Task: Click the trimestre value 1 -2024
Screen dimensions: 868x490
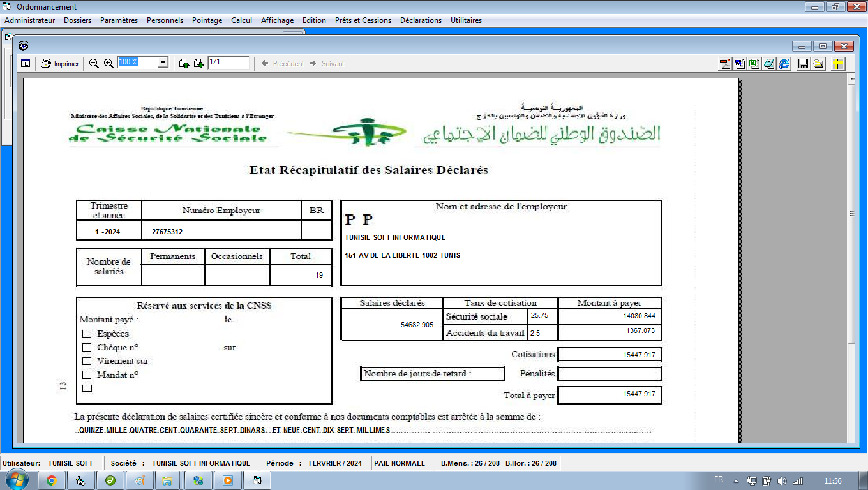Action: pos(108,232)
